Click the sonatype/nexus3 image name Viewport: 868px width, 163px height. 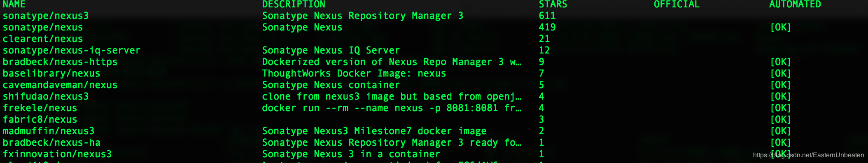pyautogui.click(x=46, y=16)
